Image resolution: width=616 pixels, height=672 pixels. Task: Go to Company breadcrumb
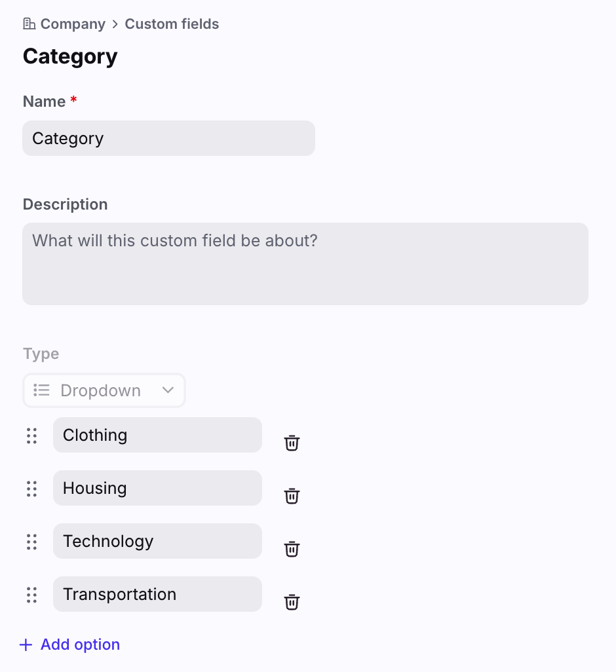(x=73, y=24)
